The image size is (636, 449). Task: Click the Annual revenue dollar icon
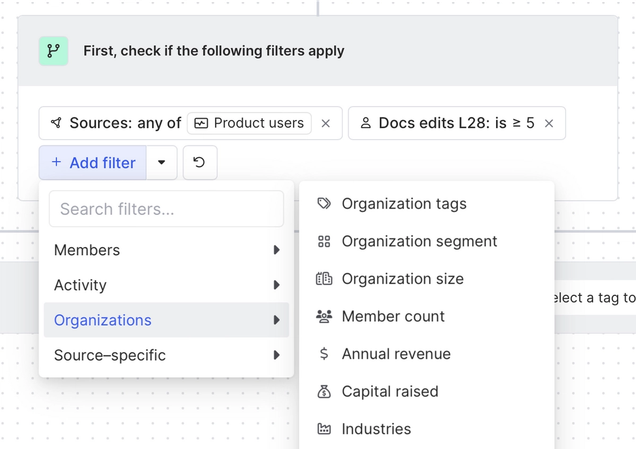[324, 354]
